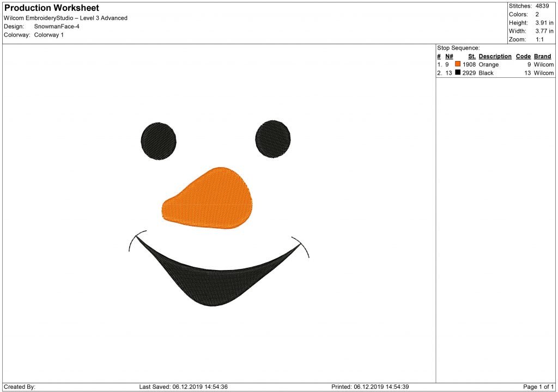Viewport: 558px width, 392px height.
Task: Click the Colorway 1 label
Action: click(49, 35)
